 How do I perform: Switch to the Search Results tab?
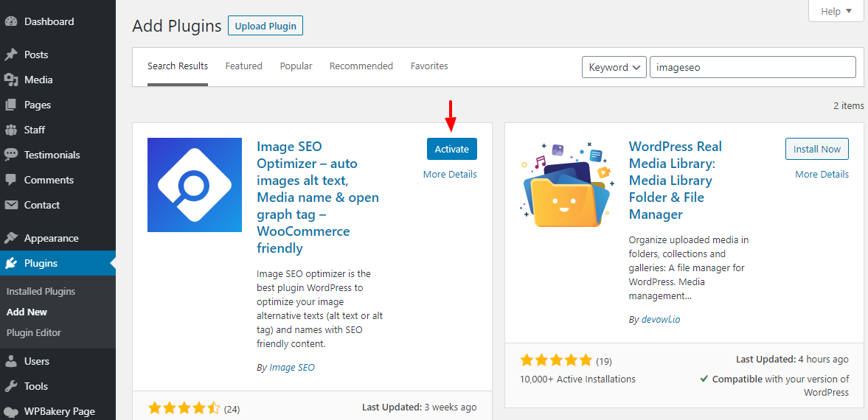tap(178, 66)
